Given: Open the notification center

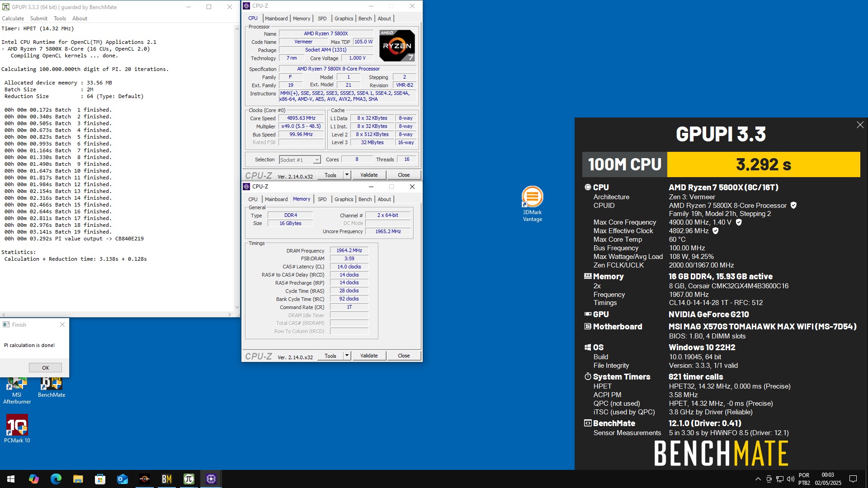Looking at the screenshot, I should pos(853,479).
